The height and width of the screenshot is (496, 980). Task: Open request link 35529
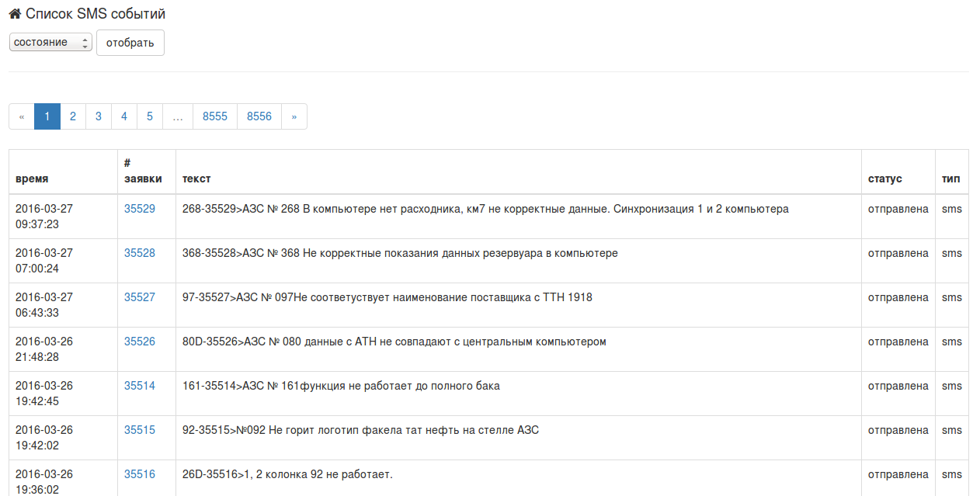coord(140,209)
